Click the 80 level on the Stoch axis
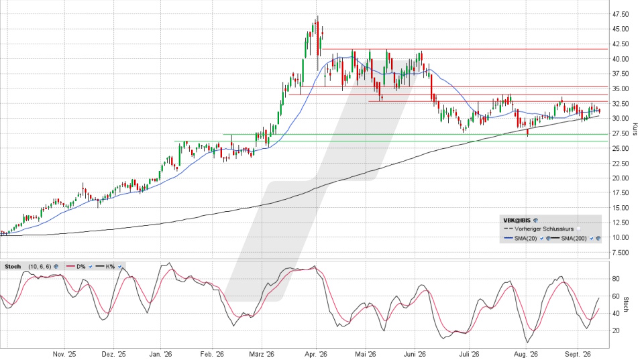The image size is (644, 362). (x=616, y=279)
